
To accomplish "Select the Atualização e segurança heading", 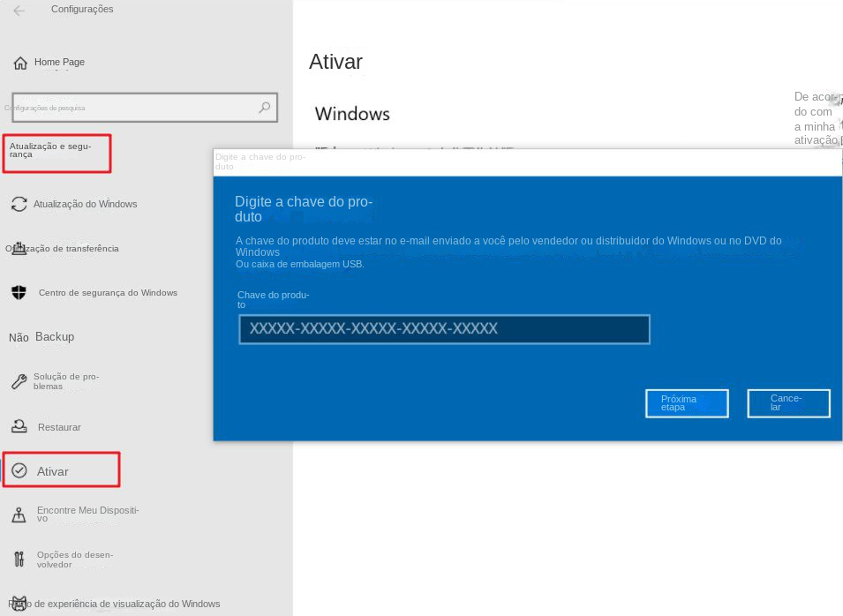I will pyautogui.click(x=51, y=150).
